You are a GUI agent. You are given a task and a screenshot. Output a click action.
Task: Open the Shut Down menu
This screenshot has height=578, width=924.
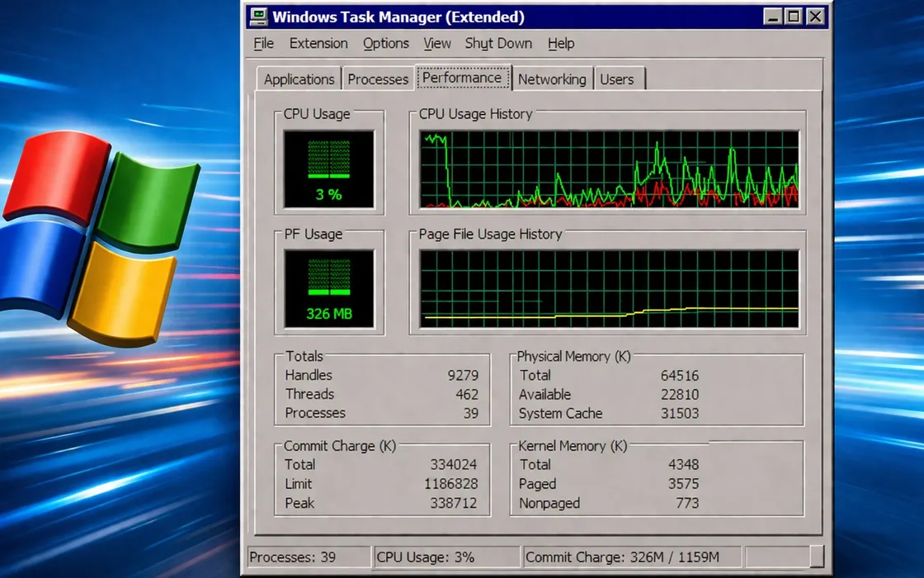tap(497, 43)
